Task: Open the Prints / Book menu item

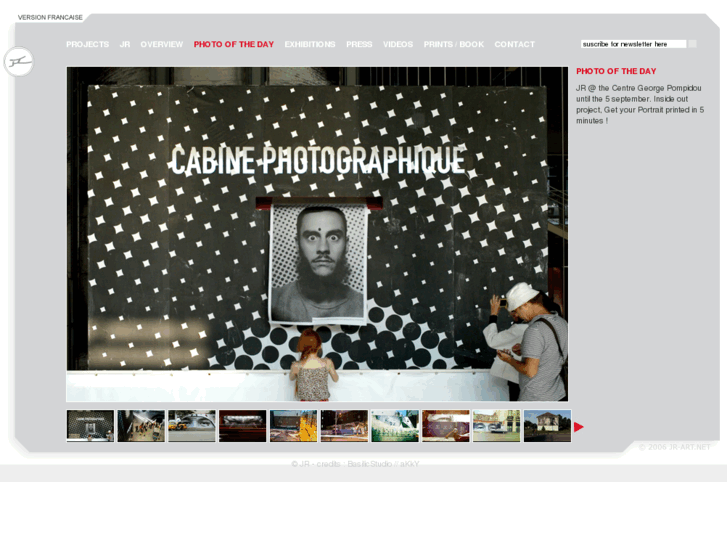Action: point(454,45)
